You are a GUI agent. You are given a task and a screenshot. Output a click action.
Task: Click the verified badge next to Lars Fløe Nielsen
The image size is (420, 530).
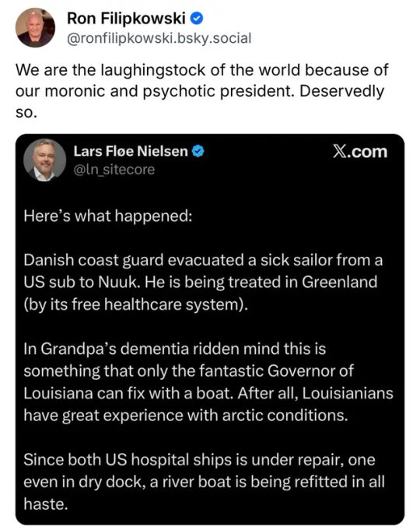[x=198, y=151]
